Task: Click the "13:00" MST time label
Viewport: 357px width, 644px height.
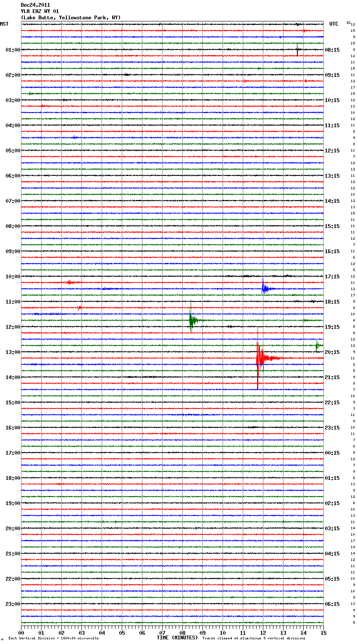Action: click(x=13, y=352)
